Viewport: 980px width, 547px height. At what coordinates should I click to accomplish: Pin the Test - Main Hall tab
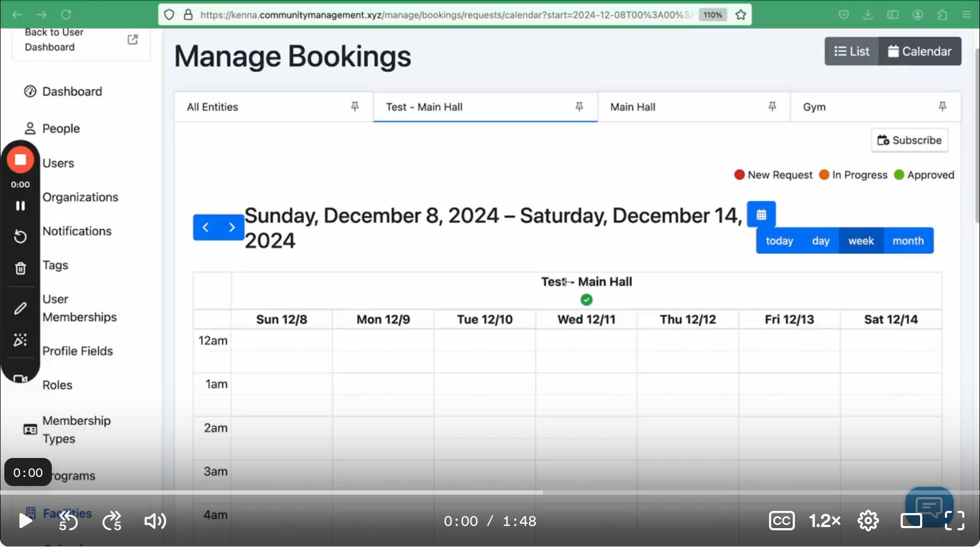[x=579, y=106]
